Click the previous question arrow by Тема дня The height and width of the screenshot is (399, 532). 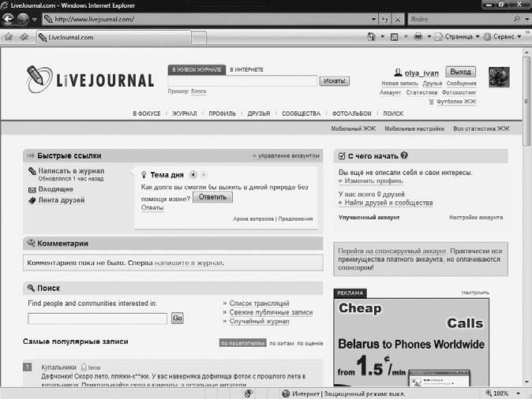tap(193, 174)
